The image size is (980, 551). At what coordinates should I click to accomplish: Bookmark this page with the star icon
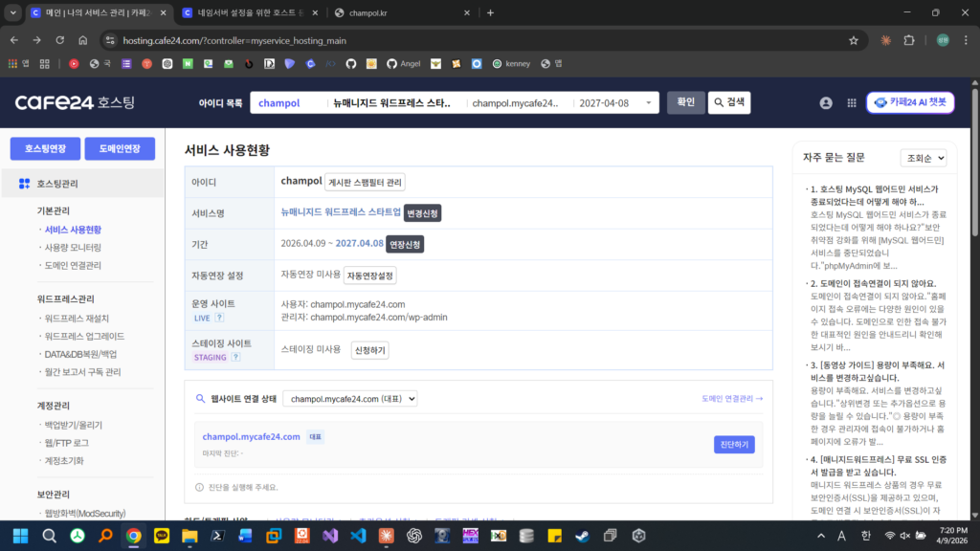(x=853, y=40)
